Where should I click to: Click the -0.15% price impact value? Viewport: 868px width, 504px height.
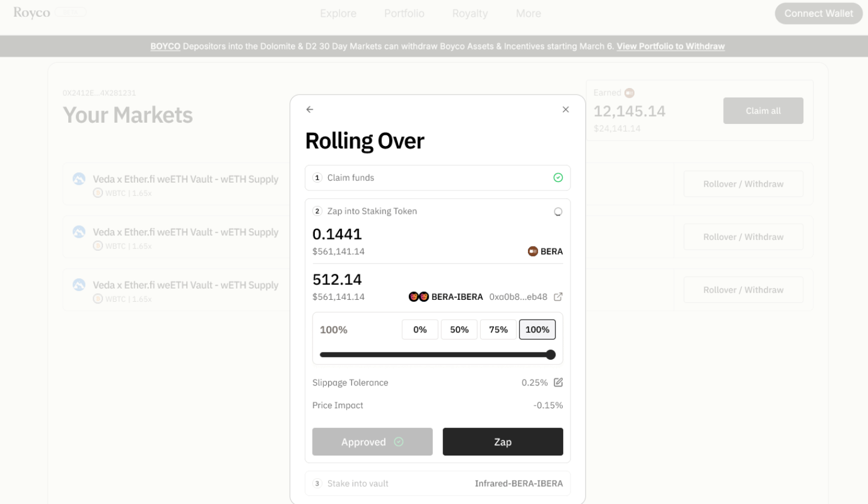(x=548, y=405)
